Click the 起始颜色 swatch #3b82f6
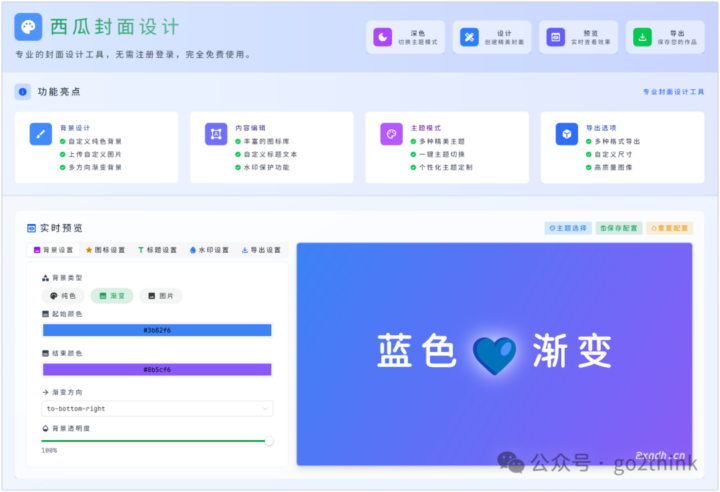720x492 pixels. (157, 330)
